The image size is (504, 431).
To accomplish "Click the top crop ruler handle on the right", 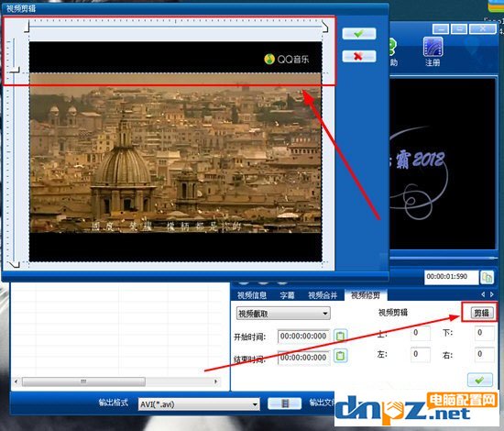I will point(325,27).
